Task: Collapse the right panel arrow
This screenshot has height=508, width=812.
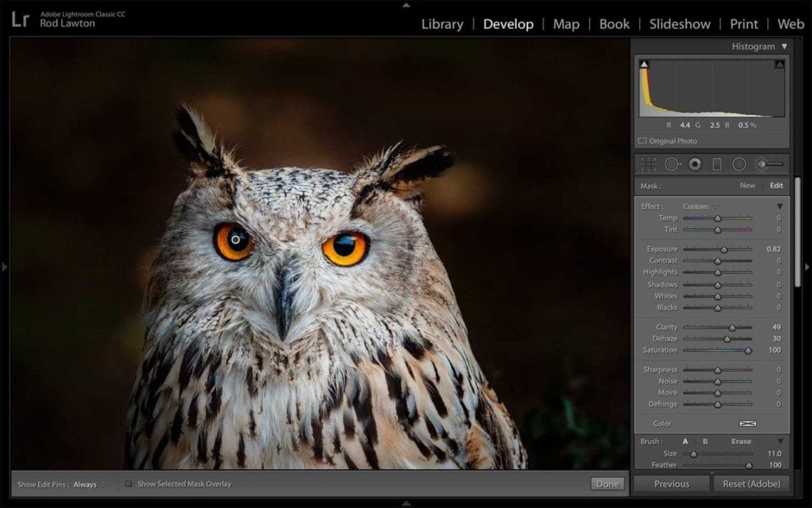Action: tap(807, 267)
